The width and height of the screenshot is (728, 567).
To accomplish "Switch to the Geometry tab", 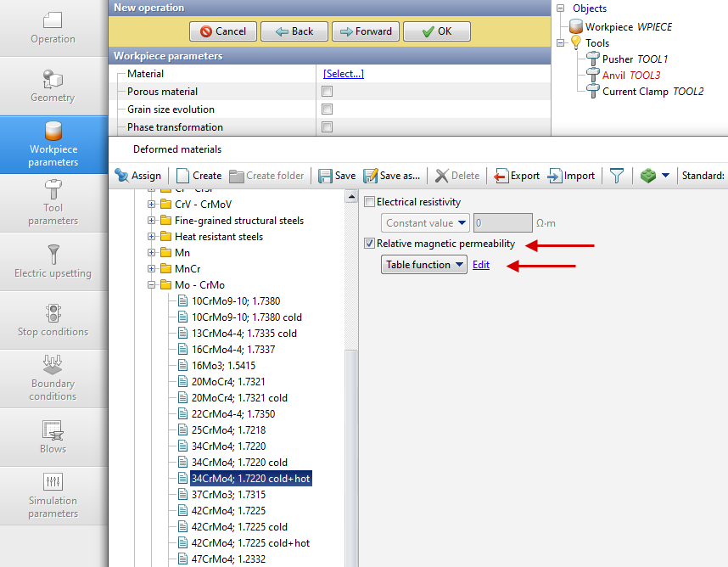I will 53,86.
